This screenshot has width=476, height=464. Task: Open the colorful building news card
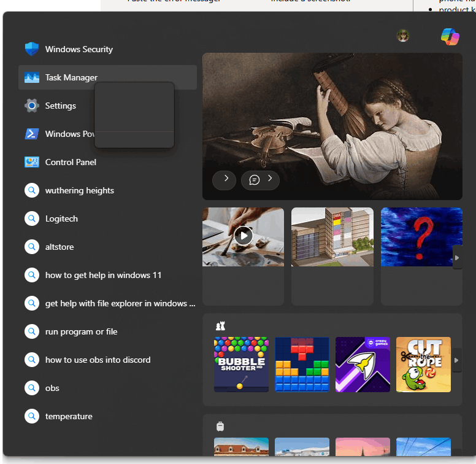tap(332, 256)
